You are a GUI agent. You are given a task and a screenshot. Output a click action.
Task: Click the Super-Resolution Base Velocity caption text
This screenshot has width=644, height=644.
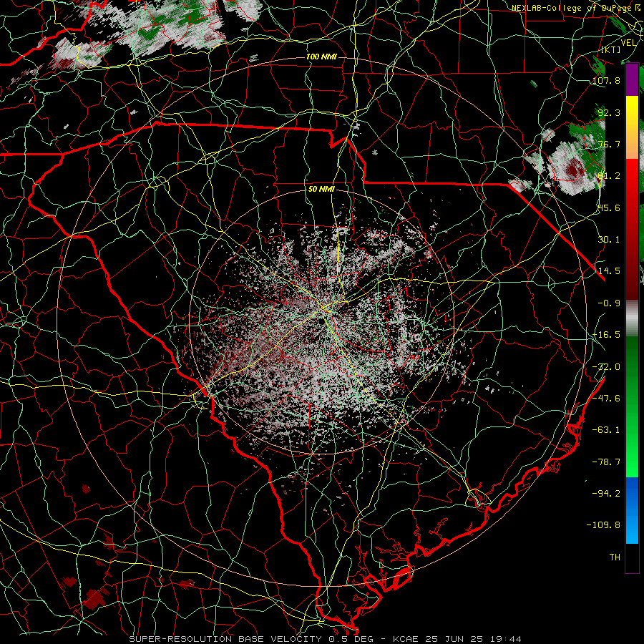(326, 639)
